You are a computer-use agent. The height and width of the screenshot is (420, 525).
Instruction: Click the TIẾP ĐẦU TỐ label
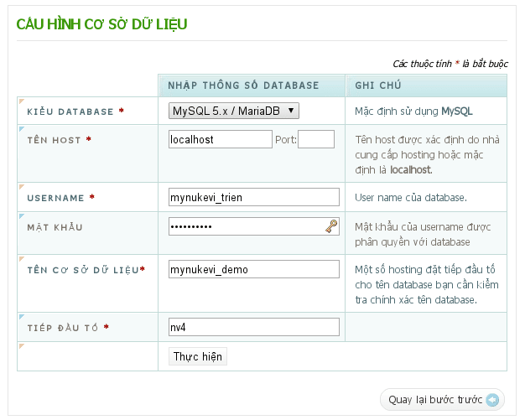[x=64, y=328]
